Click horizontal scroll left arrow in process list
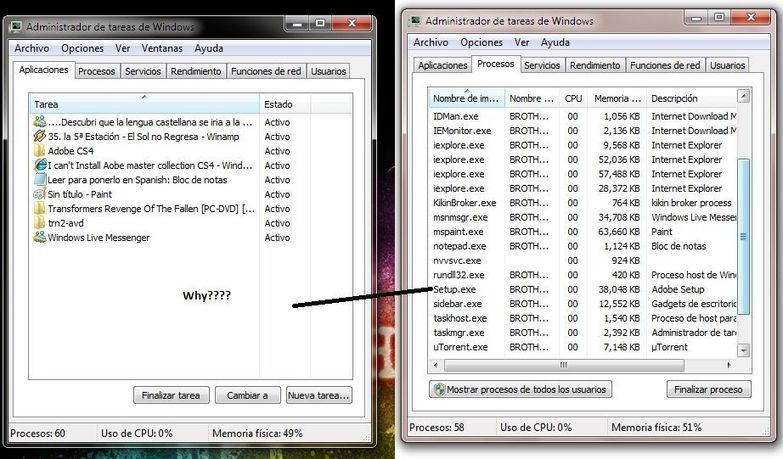Screen dimensions: 783x459 [436, 365]
